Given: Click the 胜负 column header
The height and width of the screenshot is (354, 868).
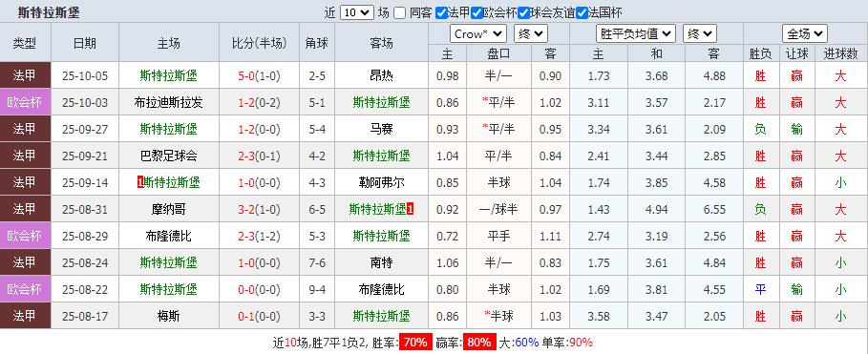Looking at the screenshot, I should pyautogui.click(x=760, y=53).
